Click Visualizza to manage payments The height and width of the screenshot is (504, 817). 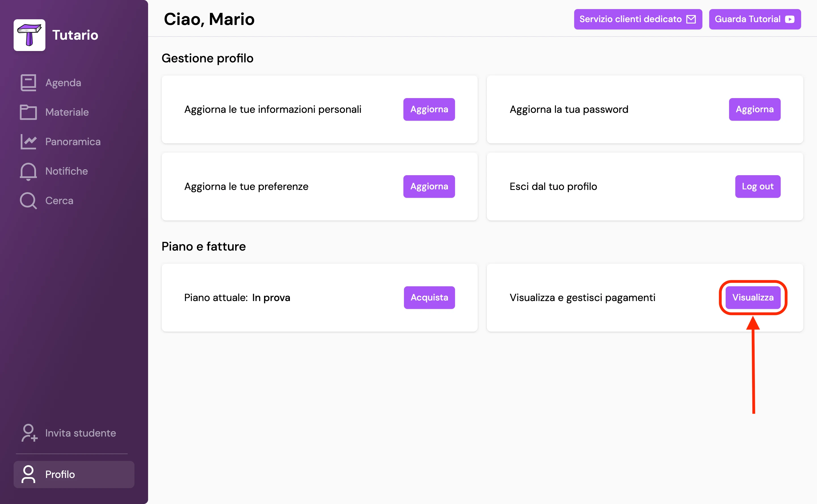pos(752,297)
